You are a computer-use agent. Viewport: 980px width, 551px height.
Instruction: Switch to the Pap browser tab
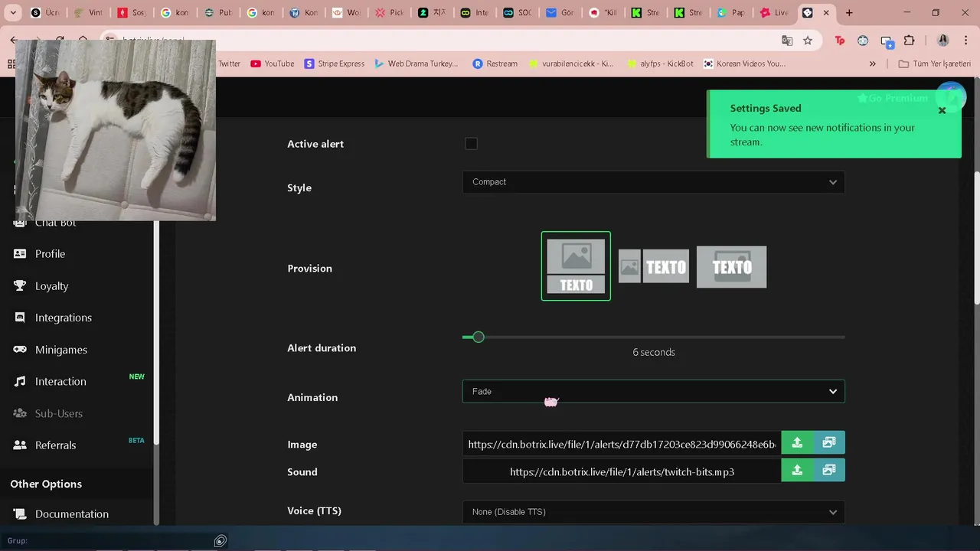731,13
